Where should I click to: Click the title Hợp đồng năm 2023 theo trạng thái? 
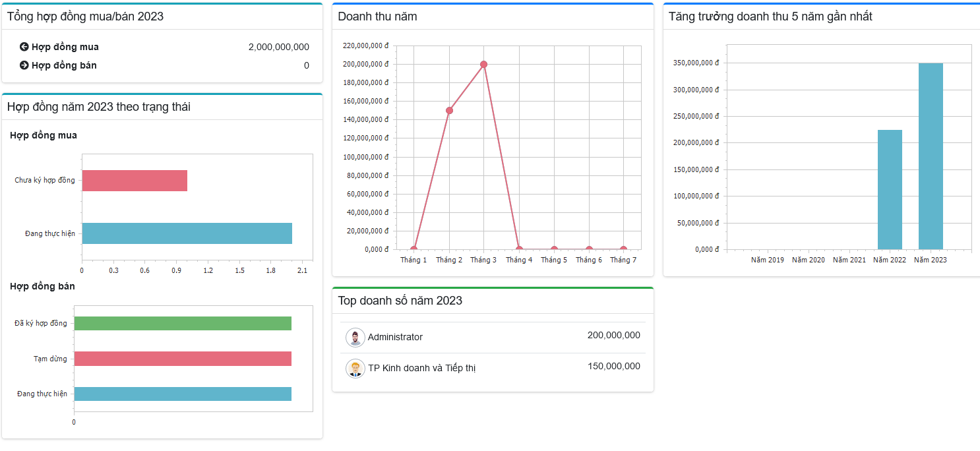99,107
